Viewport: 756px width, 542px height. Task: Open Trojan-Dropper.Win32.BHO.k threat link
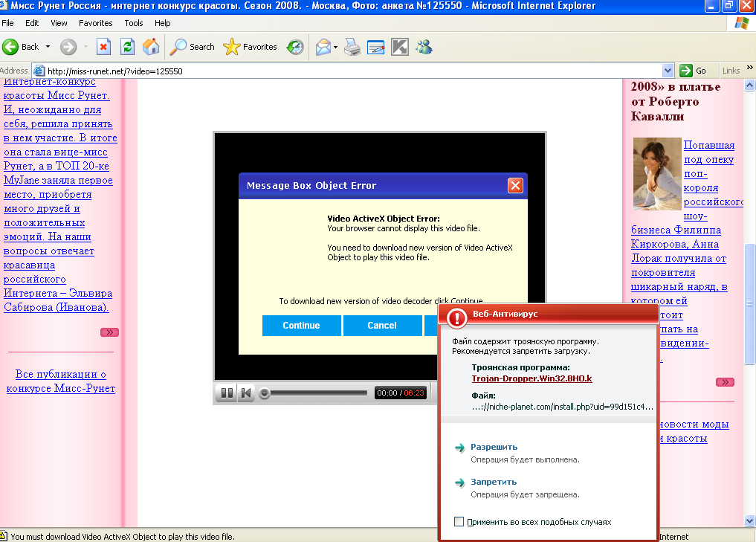point(532,378)
